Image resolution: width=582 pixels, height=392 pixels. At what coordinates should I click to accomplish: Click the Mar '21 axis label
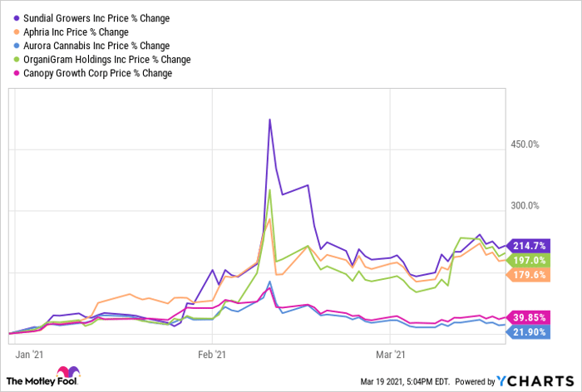390,355
